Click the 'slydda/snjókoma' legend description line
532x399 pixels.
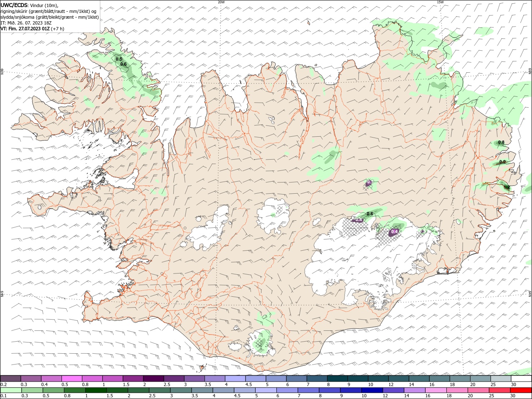[x=49, y=17]
